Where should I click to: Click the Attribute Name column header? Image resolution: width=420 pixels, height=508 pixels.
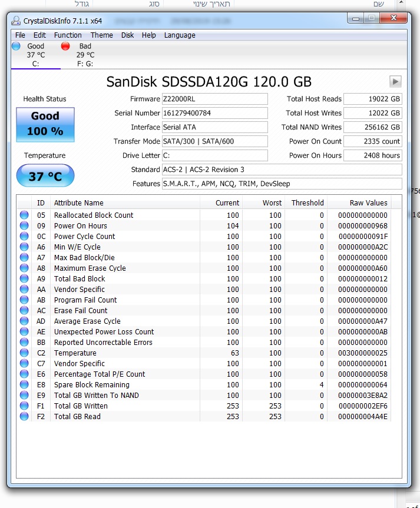(125, 203)
